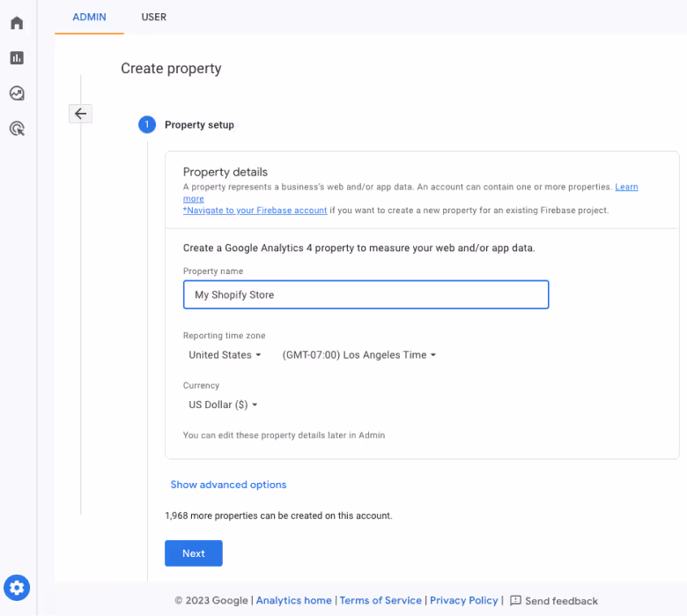Click the 'Property details' heading
The height and width of the screenshot is (616, 687).
click(225, 173)
